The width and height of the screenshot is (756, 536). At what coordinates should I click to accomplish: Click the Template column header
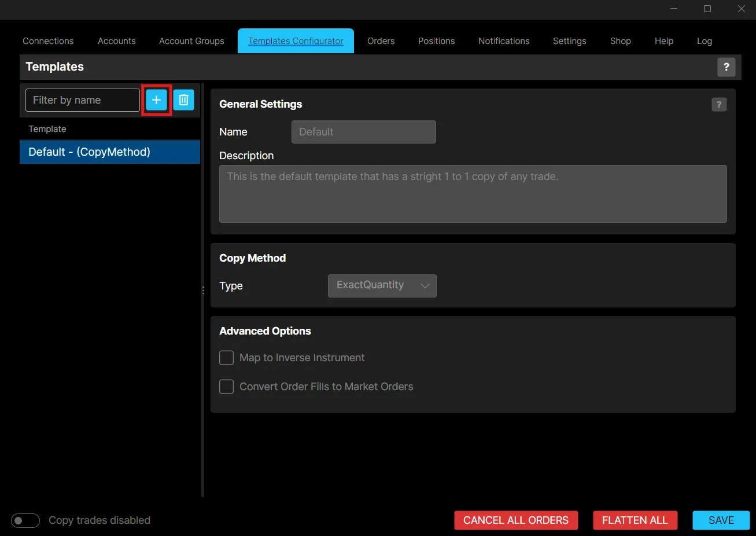click(47, 129)
